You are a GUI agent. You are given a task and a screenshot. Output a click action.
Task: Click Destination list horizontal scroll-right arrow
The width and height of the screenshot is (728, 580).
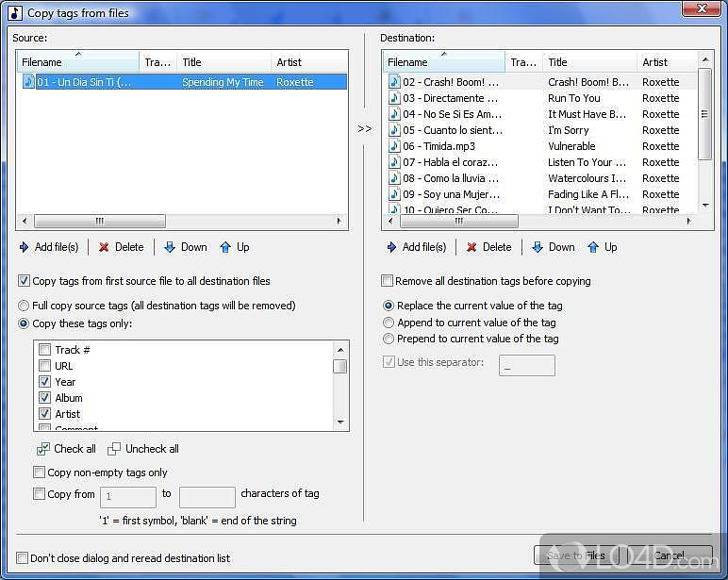[689, 221]
